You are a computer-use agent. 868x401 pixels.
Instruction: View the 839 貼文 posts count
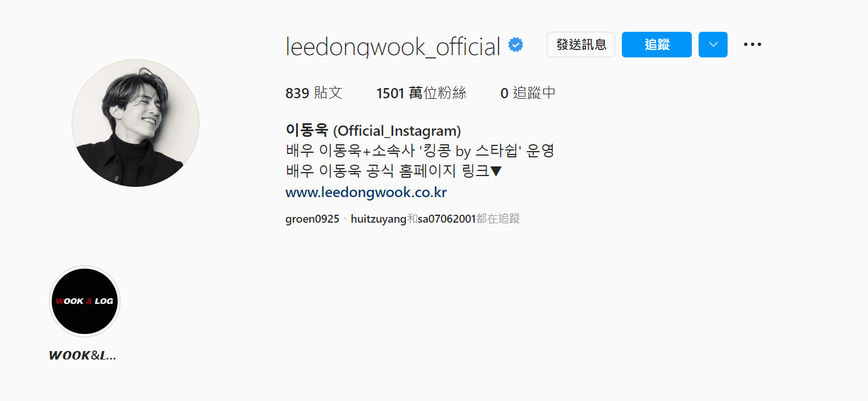point(314,93)
